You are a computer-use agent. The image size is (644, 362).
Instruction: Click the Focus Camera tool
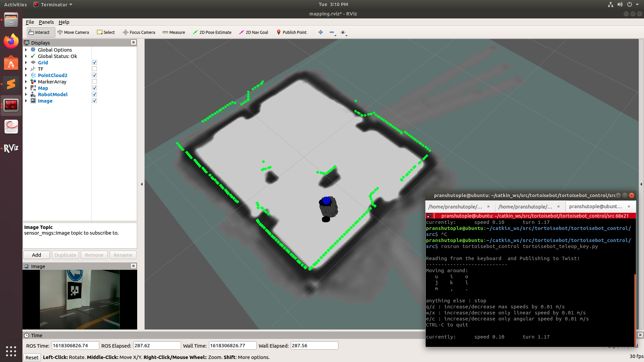[x=139, y=32]
